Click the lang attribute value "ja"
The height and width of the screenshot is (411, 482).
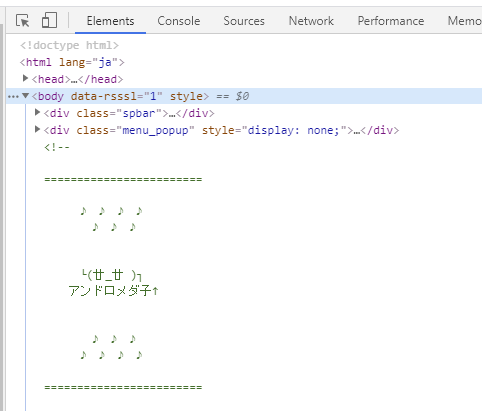pos(105,62)
